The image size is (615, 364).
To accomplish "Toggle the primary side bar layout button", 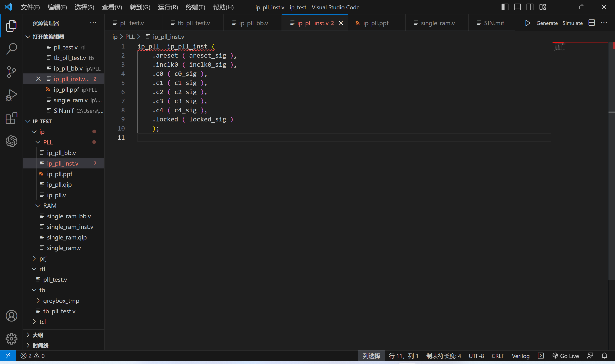I will click(505, 7).
